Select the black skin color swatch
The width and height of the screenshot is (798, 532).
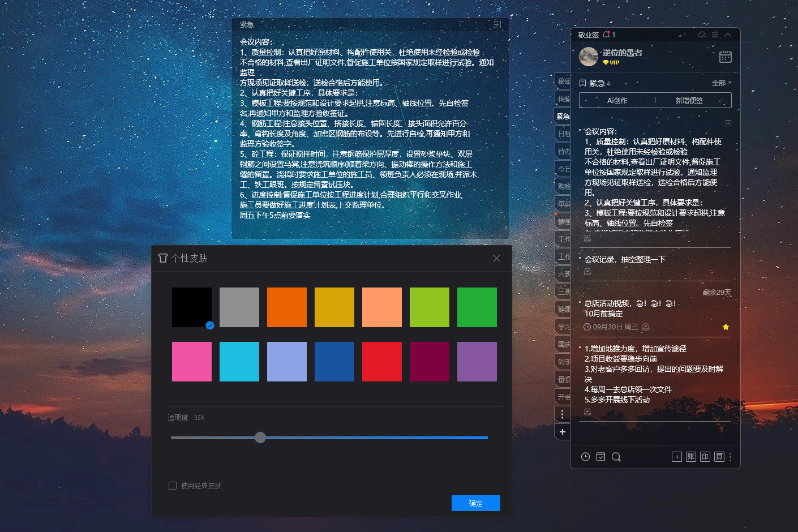(192, 307)
